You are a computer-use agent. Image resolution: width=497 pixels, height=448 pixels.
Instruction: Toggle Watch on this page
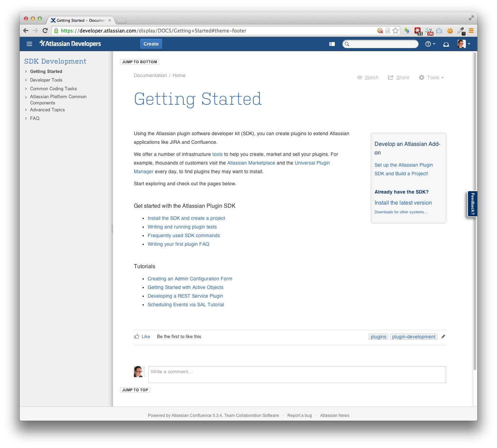point(368,77)
